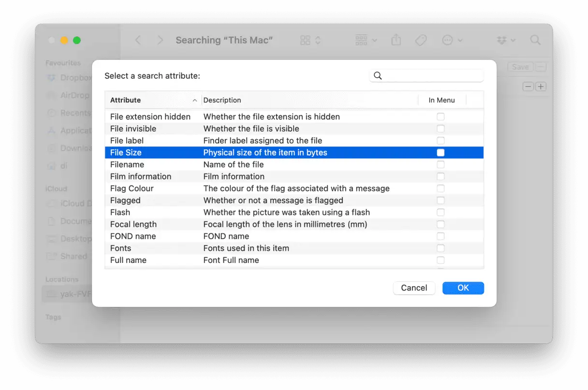The height and width of the screenshot is (390, 588).
Task: Click Cancel to dismiss the dialog
Action: click(x=414, y=288)
